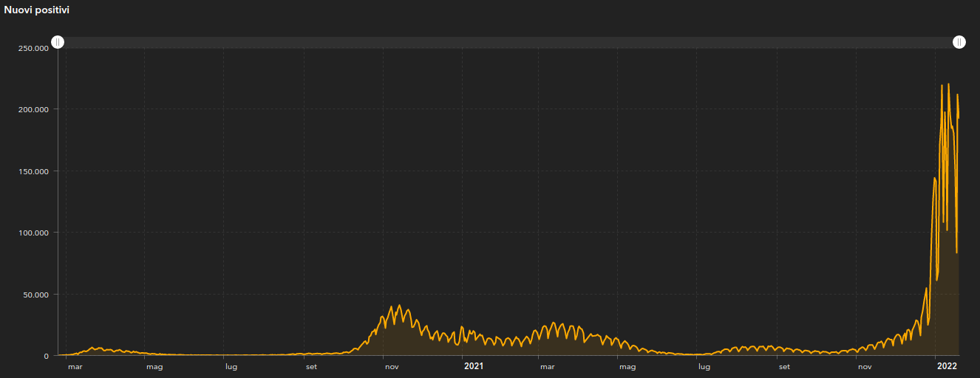Image resolution: width=980 pixels, height=378 pixels.
Task: Click the 'set' label between 2021 and 2022
Action: tap(784, 367)
